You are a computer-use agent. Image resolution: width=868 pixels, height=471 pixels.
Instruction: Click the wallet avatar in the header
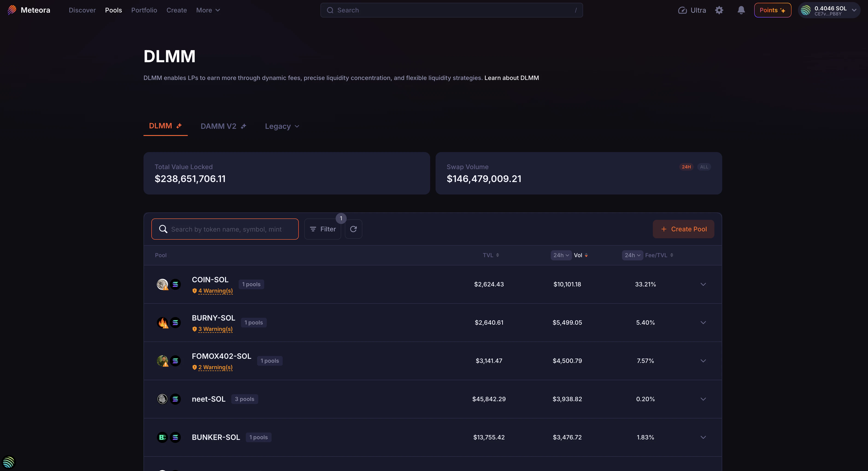point(806,10)
